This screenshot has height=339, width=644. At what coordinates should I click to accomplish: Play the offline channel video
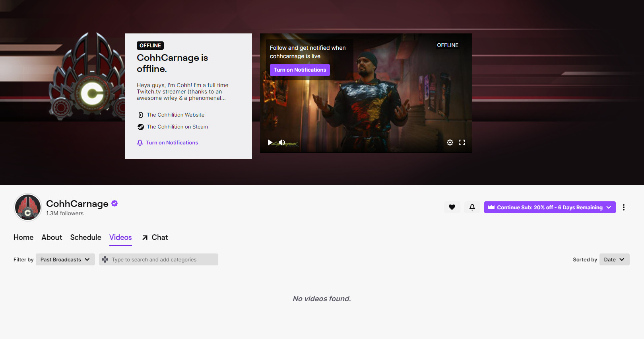[x=270, y=142]
